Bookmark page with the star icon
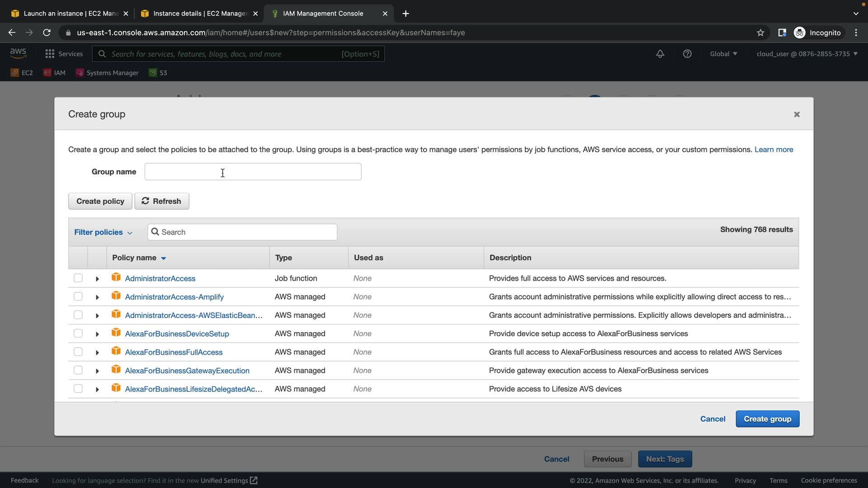 pyautogui.click(x=760, y=33)
